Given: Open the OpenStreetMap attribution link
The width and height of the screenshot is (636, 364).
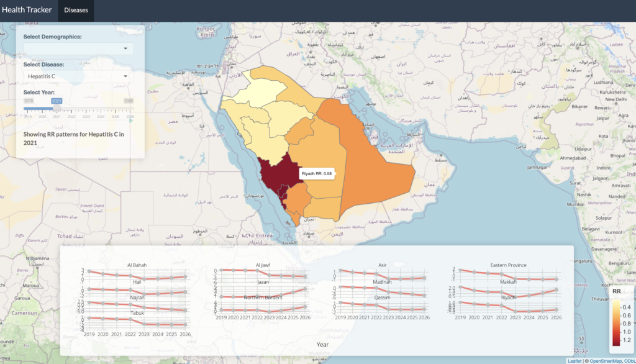Looking at the screenshot, I should 606,360.
